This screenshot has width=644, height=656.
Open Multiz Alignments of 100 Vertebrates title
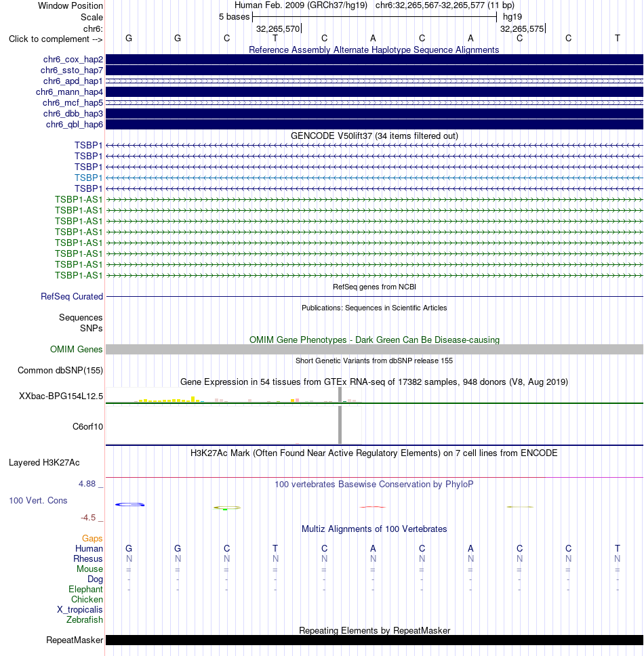point(374,529)
